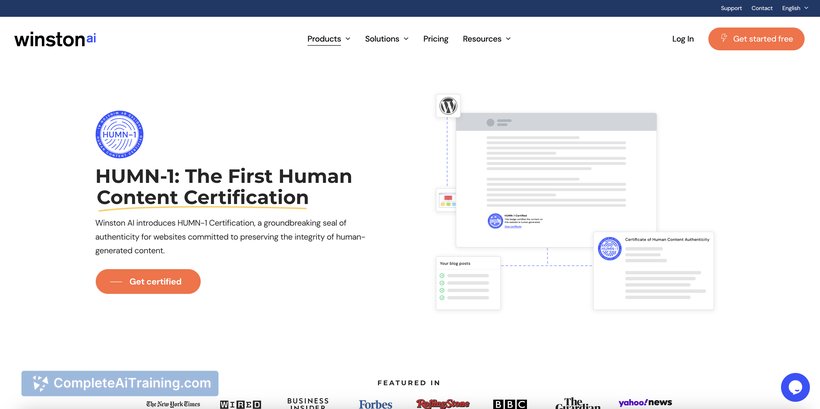Expand the Products dropdown chevron

(x=348, y=39)
